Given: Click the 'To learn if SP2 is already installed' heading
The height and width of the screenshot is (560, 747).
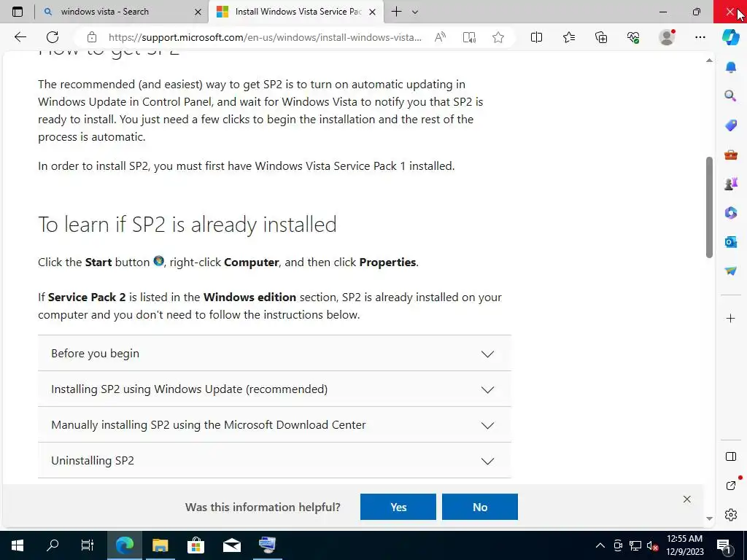Looking at the screenshot, I should click(187, 225).
